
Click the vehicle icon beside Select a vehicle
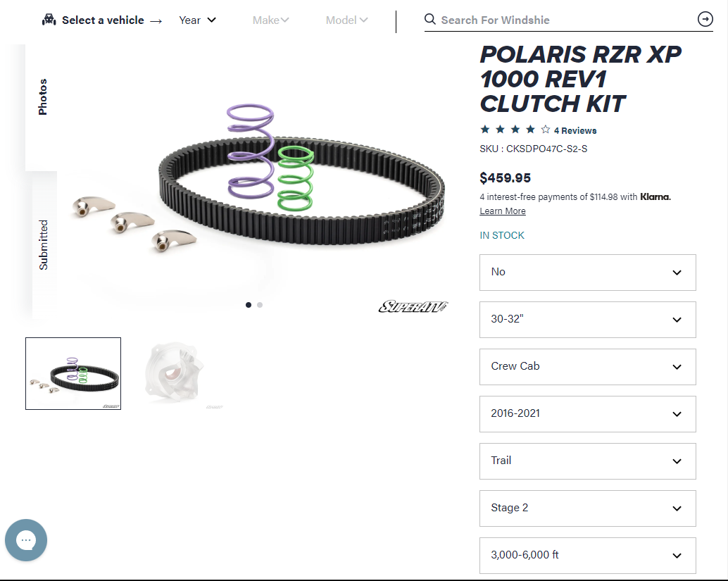[x=49, y=20]
